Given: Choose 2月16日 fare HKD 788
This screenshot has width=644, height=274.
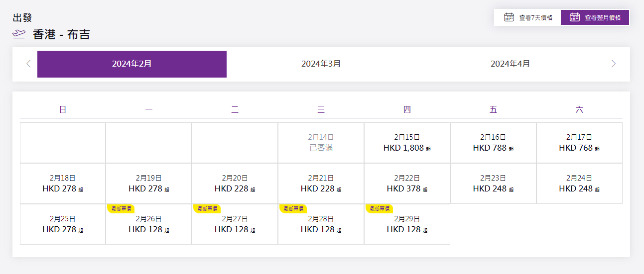Looking at the screenshot, I should point(493,143).
